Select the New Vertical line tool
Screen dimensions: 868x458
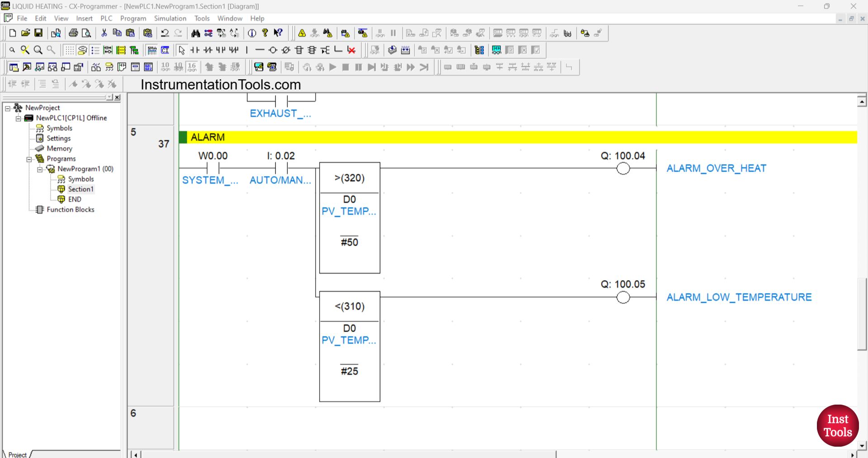(246, 50)
